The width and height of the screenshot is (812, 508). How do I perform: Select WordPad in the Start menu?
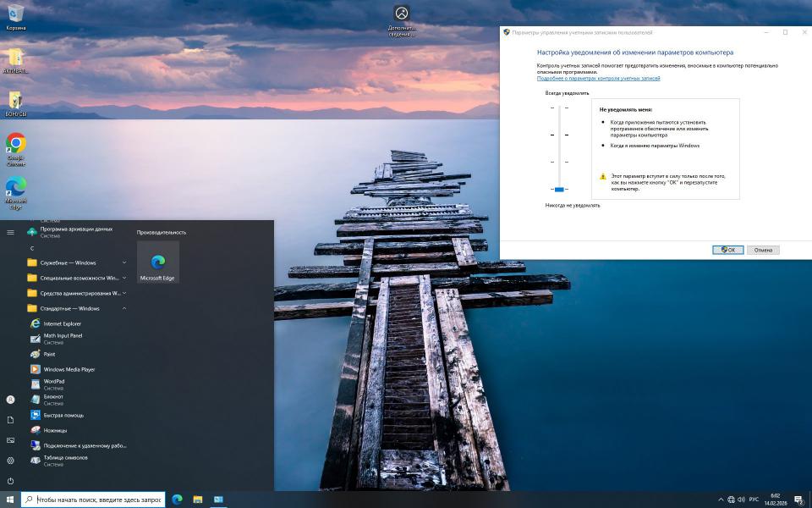click(x=54, y=381)
